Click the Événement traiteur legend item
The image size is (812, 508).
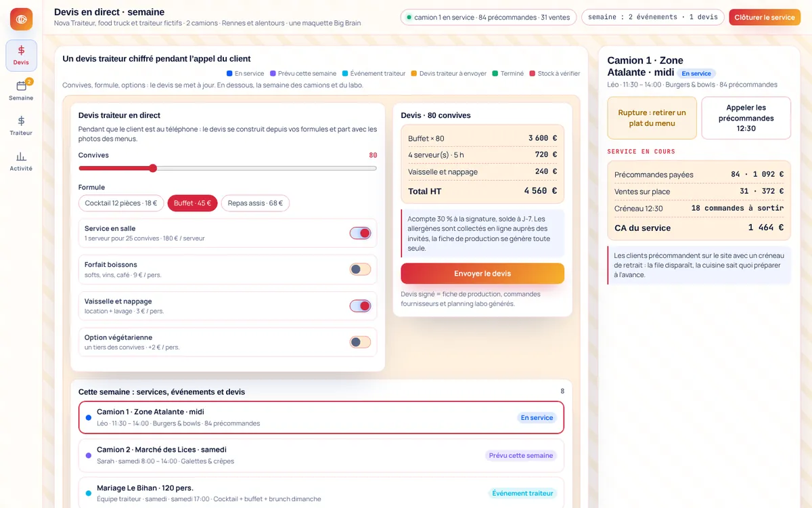[374, 73]
